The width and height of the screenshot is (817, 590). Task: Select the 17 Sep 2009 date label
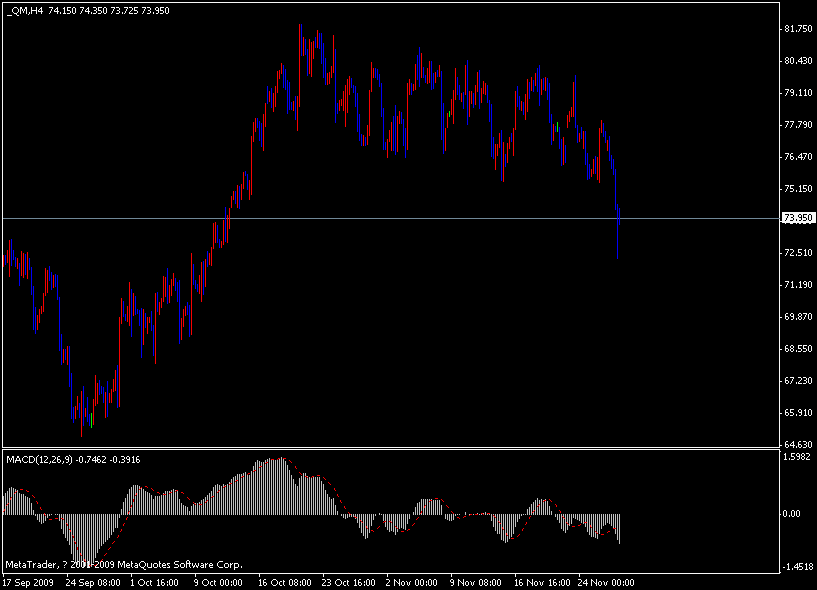28,581
